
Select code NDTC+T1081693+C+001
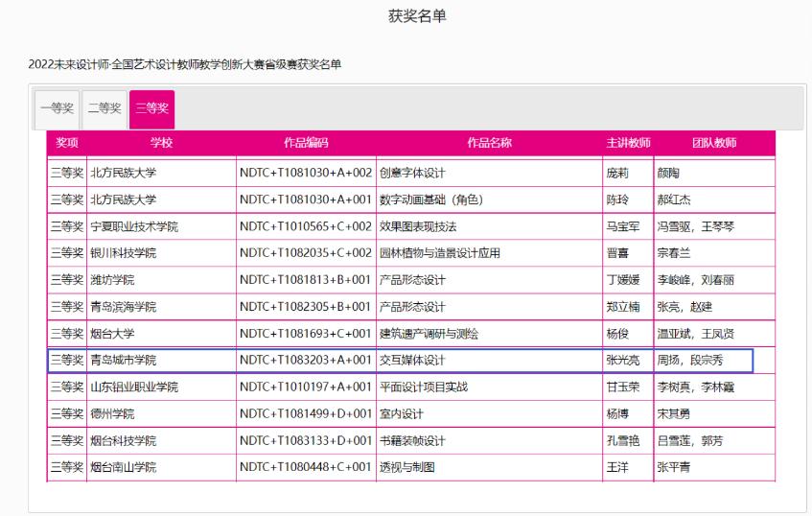coord(306,334)
